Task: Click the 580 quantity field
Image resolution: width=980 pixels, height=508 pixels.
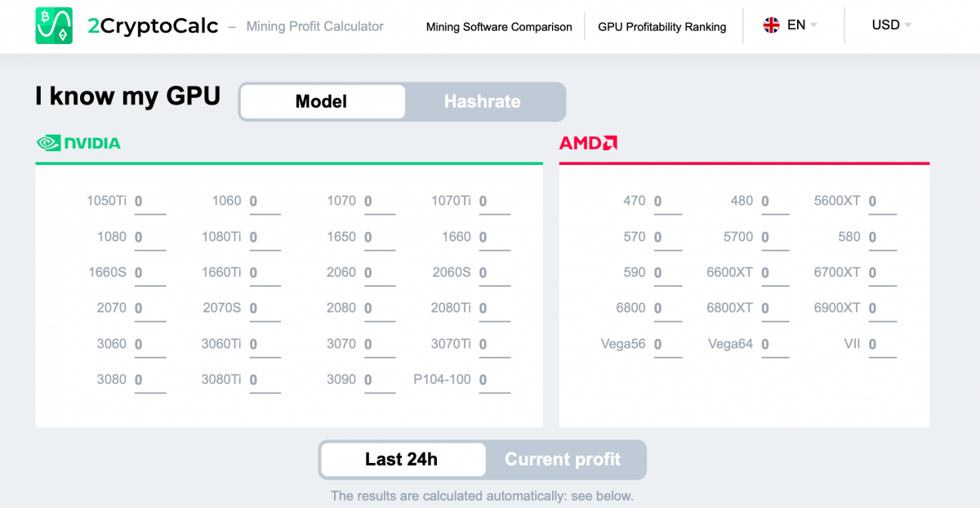Action: click(882, 237)
